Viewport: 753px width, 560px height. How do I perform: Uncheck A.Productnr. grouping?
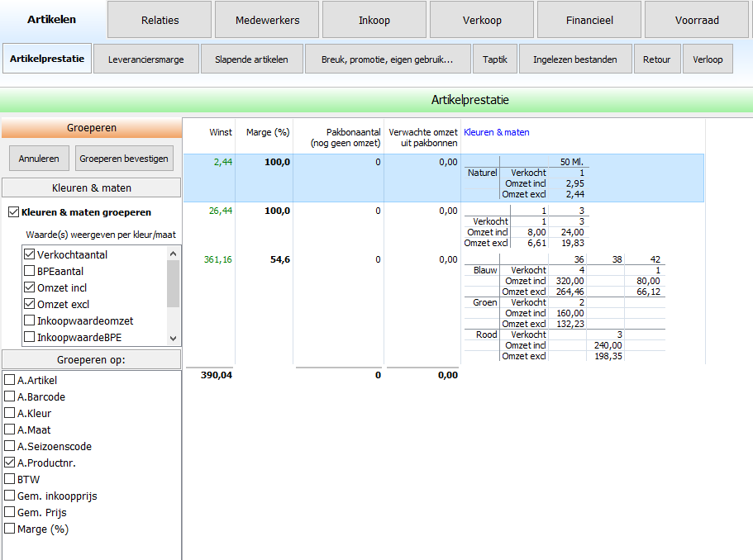point(10,463)
